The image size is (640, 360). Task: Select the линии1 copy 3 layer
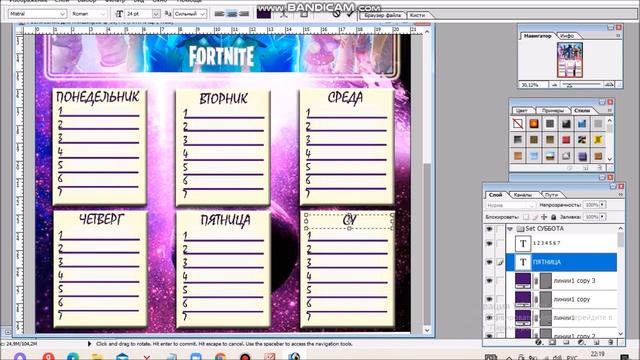click(x=562, y=281)
